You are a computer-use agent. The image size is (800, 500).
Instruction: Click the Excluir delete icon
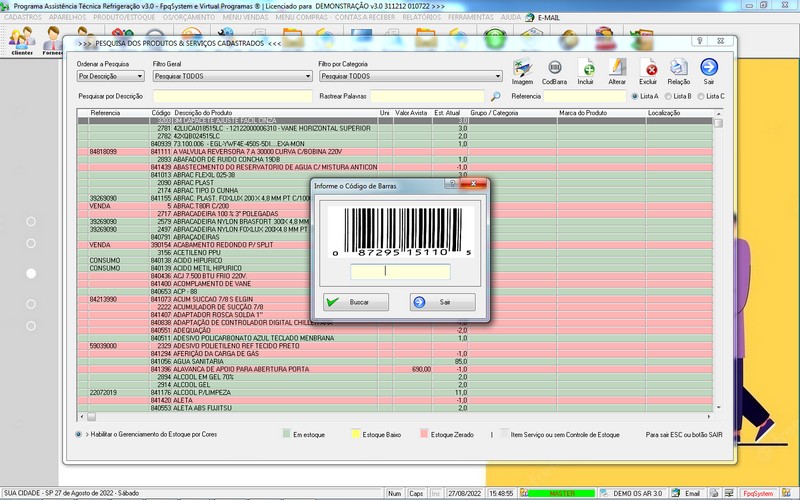[648, 71]
